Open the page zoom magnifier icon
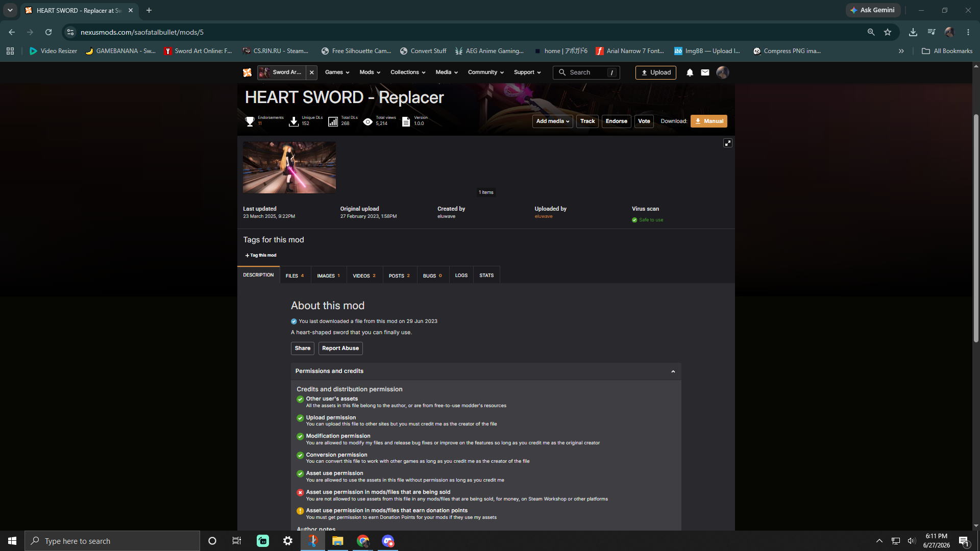The height and width of the screenshot is (551, 980). point(871,32)
